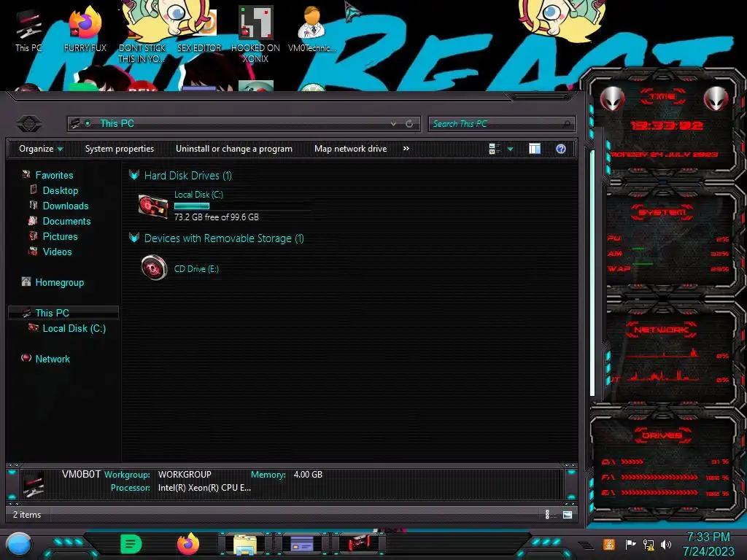Click the network tray icon
Screen dimensions: 747x560
click(x=649, y=544)
